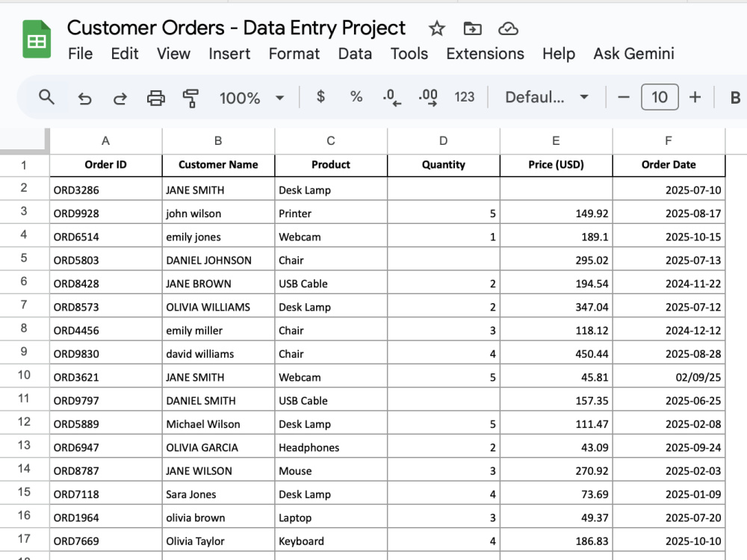
Task: Select column B header
Action: pos(218,141)
